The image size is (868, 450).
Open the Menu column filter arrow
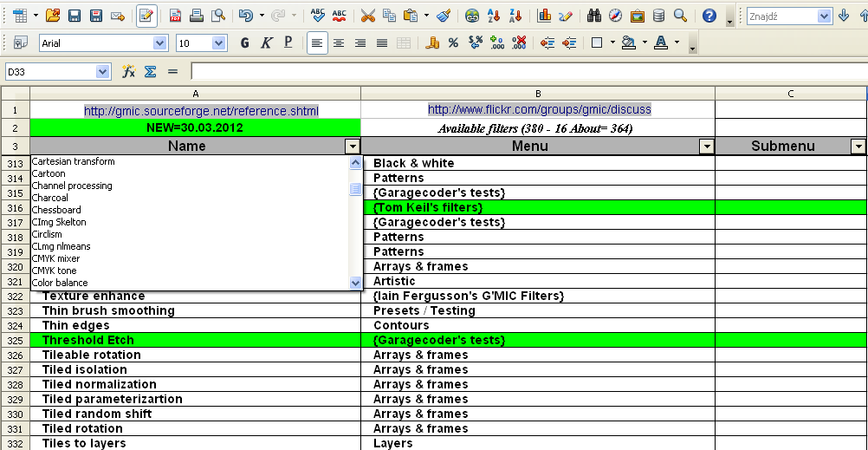(706, 147)
